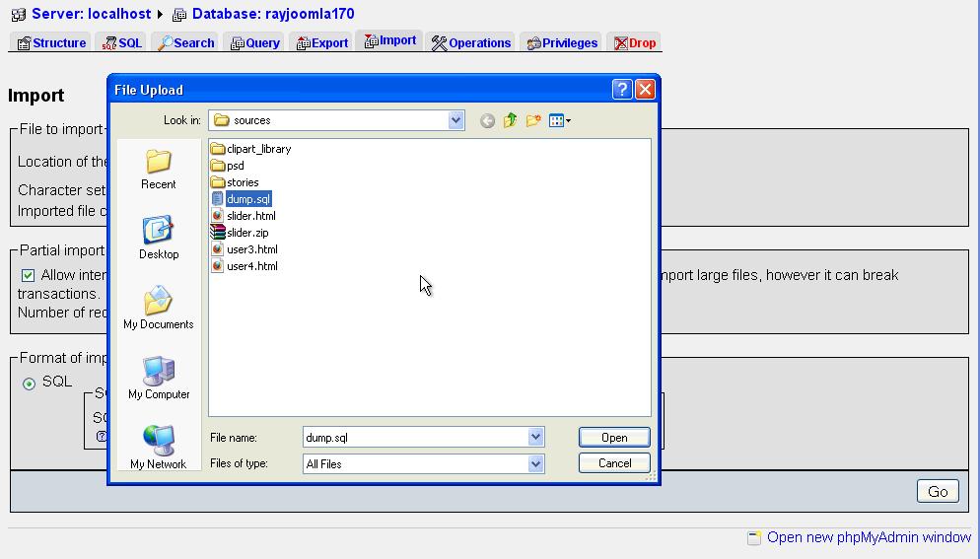Click the File name input field
The image size is (980, 559).
(x=416, y=437)
